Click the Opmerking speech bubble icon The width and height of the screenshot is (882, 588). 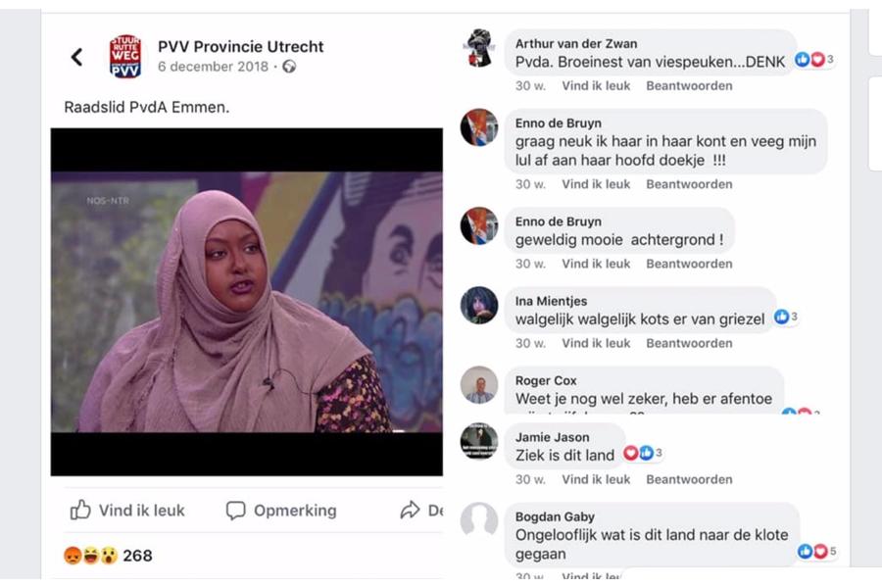(235, 511)
